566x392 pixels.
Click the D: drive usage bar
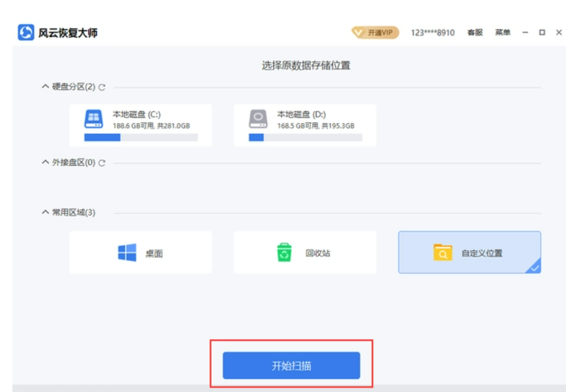pyautogui.click(x=305, y=137)
